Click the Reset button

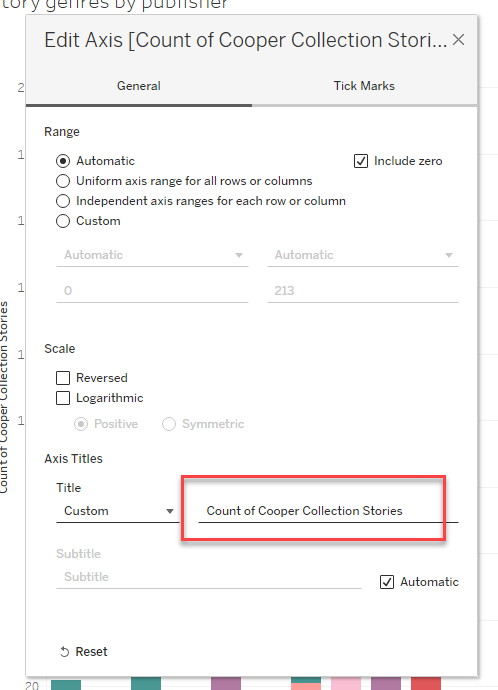point(84,652)
